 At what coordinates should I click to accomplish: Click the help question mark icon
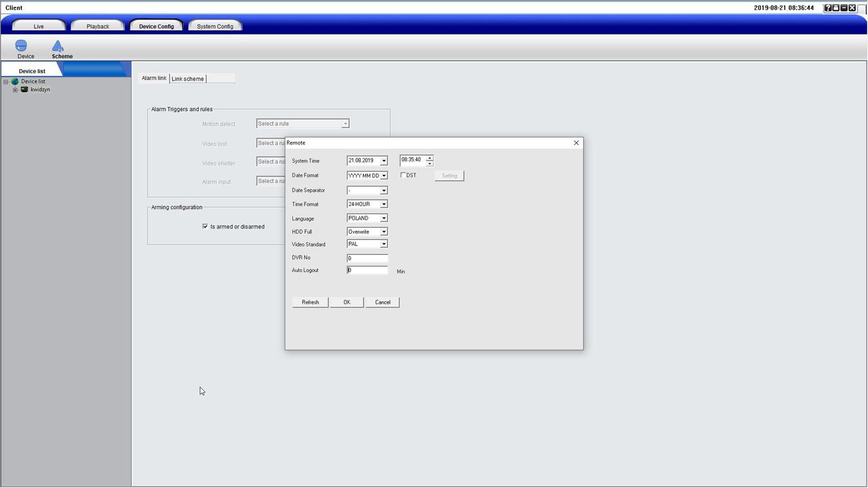[x=828, y=7]
